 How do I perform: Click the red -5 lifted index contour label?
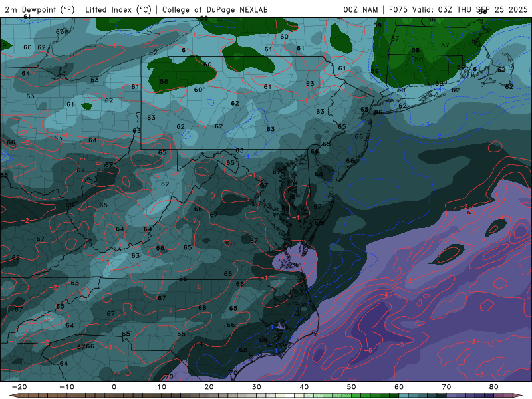pos(400,344)
